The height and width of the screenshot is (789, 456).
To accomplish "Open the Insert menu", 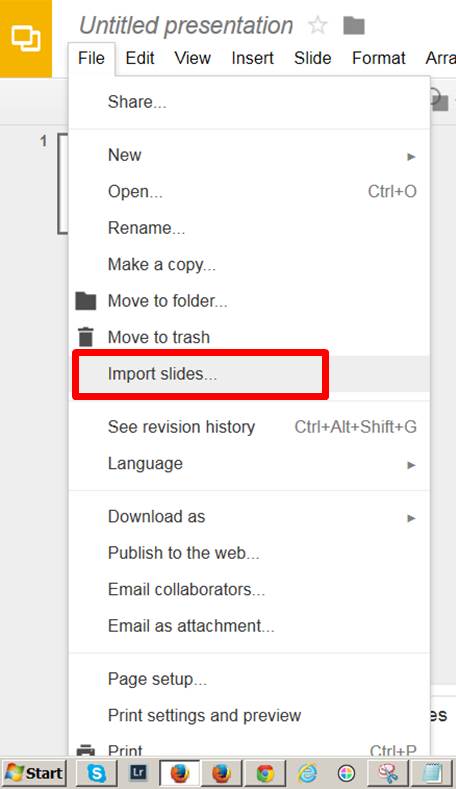I will point(252,58).
